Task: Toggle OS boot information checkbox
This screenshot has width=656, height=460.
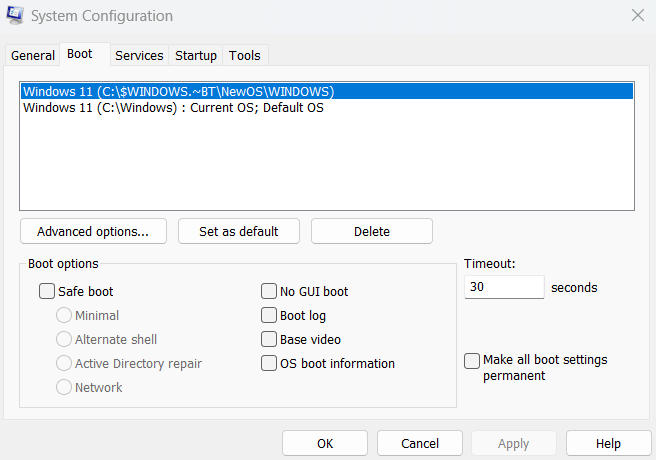Action: click(x=269, y=363)
